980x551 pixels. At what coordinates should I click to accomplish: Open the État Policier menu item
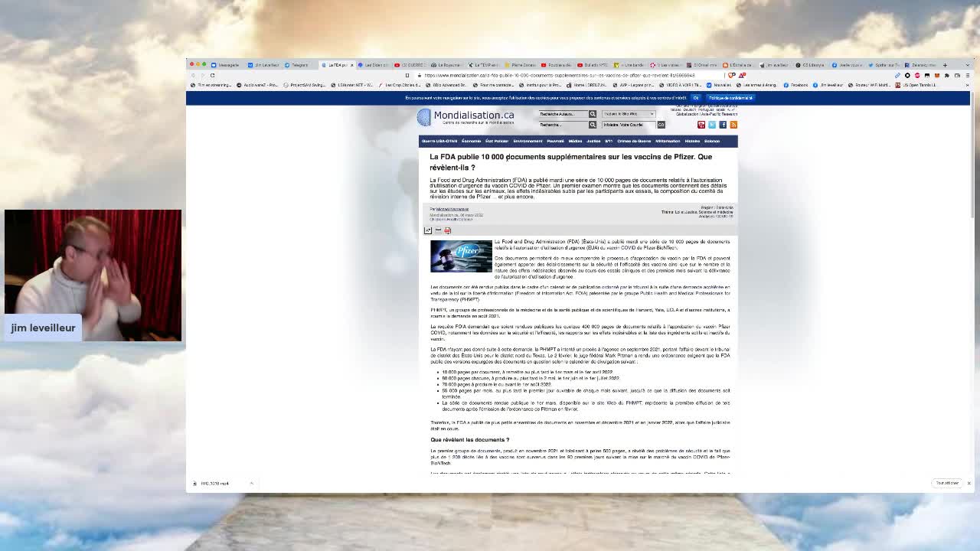[497, 141]
